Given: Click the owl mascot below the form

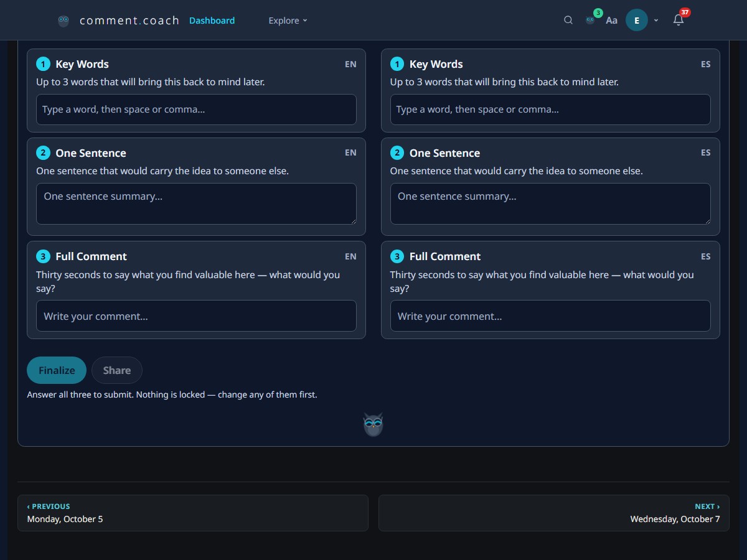Looking at the screenshot, I should pyautogui.click(x=373, y=424).
